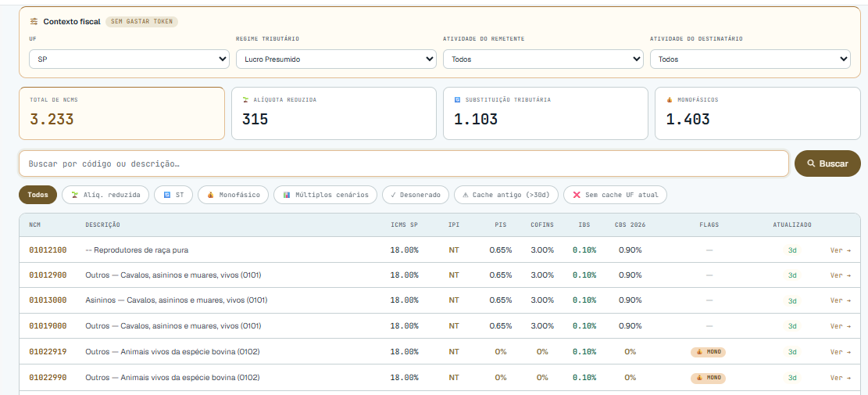Click NCM code 01013000
Image resolution: width=868 pixels, height=395 pixels.
(x=48, y=300)
